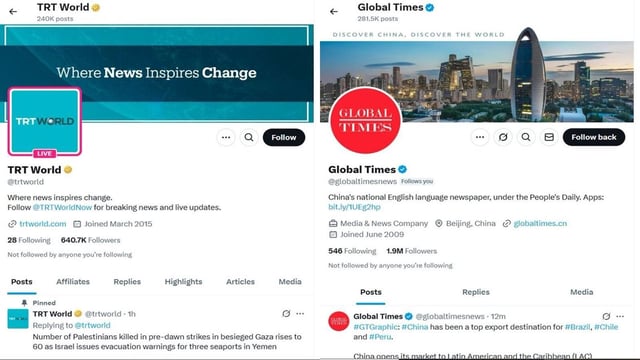Screen dimensions: 640x360
Task: Send message to Global Times
Action: point(549,137)
